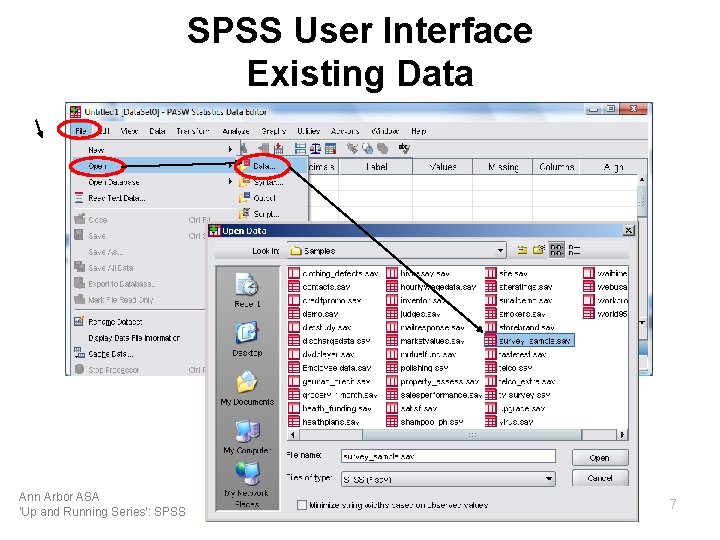
Task: Click the Find binoculars toolbar icon
Action: click(x=243, y=148)
